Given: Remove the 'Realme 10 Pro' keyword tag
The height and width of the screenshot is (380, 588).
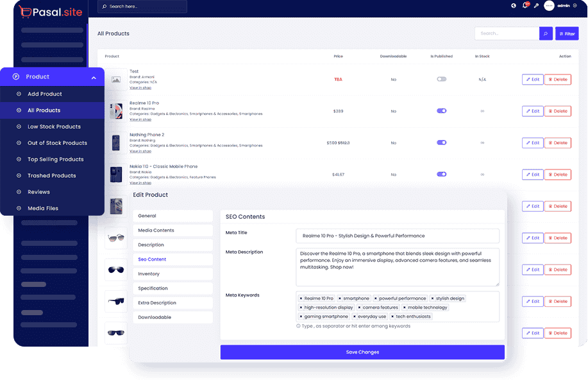Looking at the screenshot, I should tap(301, 298).
